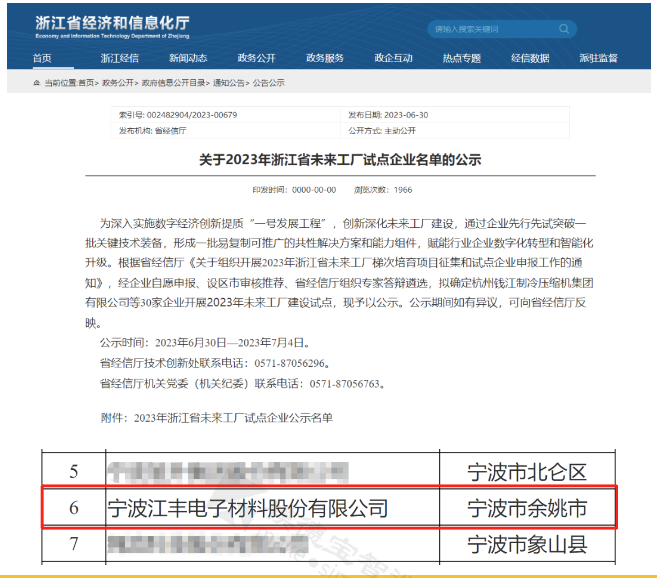
Task: Click the view count 1966
Action: point(403,190)
